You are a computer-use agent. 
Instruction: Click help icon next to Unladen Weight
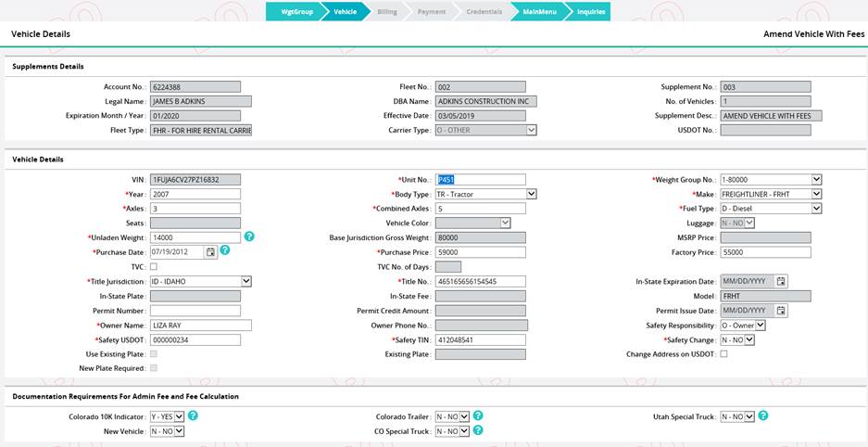(249, 237)
